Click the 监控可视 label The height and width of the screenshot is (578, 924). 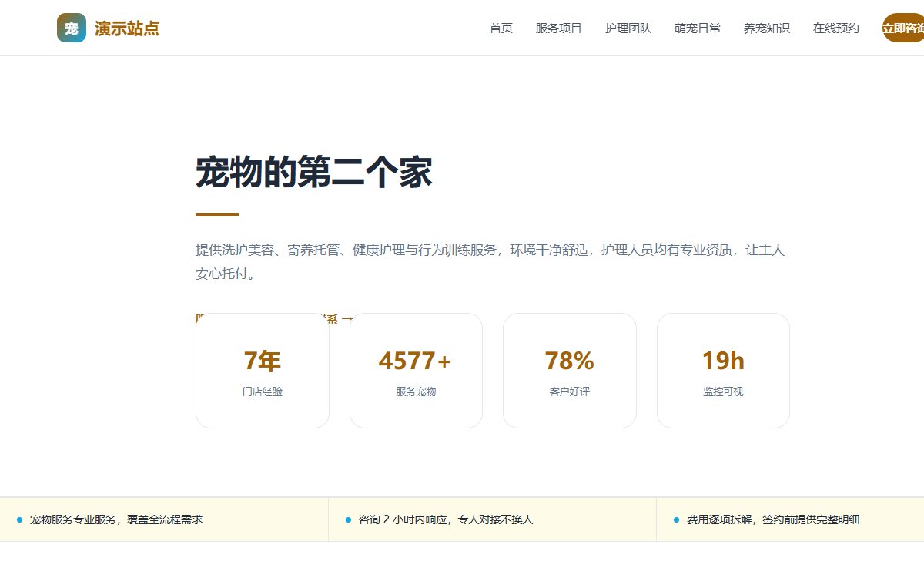click(723, 391)
